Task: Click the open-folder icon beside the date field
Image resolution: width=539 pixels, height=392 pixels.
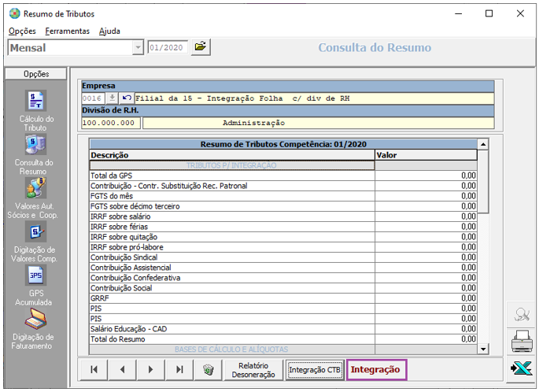Action: 201,46
